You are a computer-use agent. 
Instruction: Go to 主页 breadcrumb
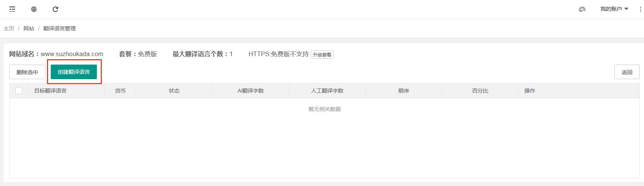(9, 28)
